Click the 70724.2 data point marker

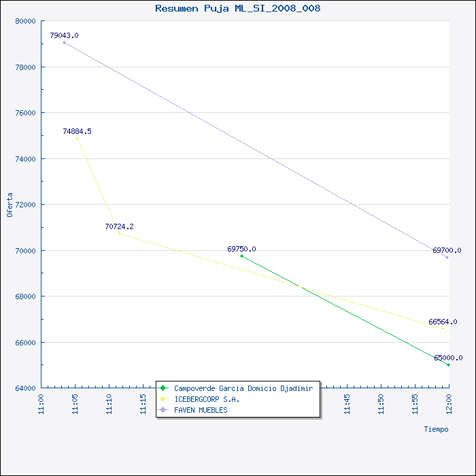(x=119, y=233)
